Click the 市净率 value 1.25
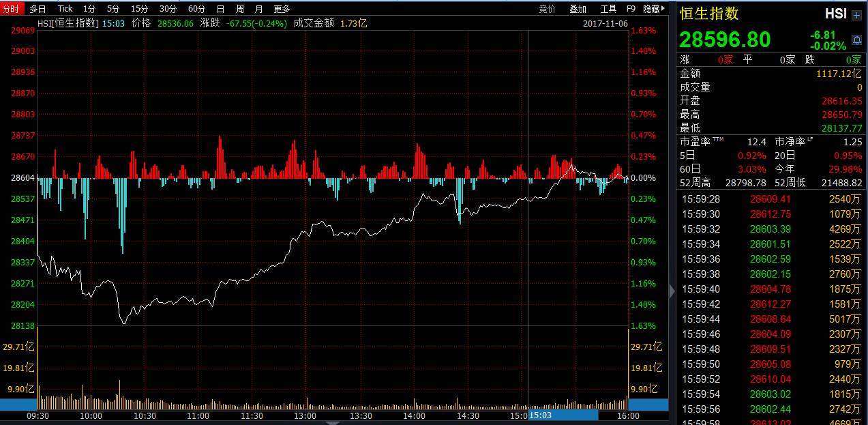 tap(853, 141)
